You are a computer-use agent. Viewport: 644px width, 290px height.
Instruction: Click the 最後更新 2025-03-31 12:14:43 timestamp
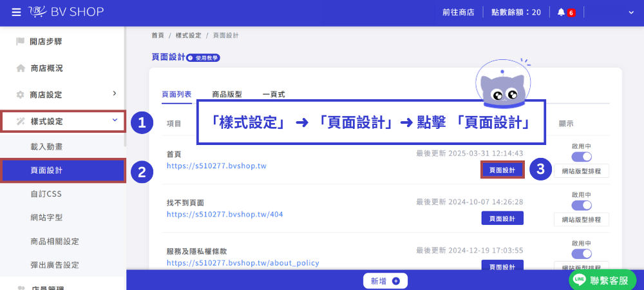pyautogui.click(x=469, y=153)
